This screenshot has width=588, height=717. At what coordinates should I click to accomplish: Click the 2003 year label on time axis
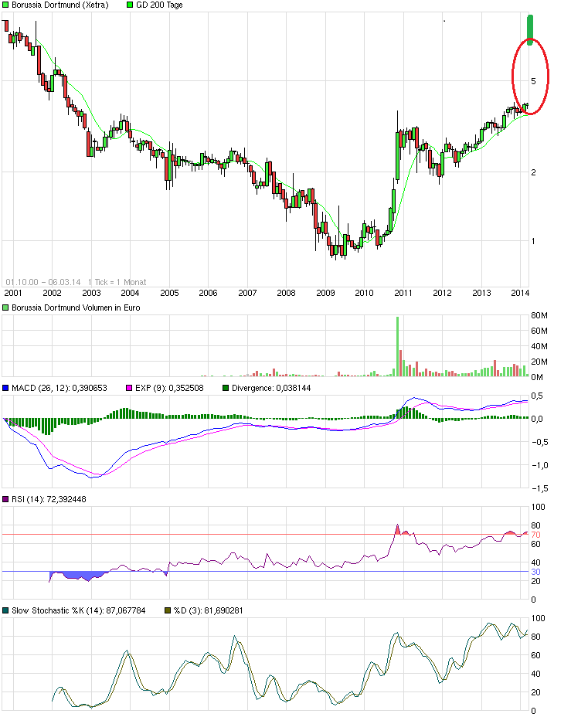pyautogui.click(x=91, y=293)
